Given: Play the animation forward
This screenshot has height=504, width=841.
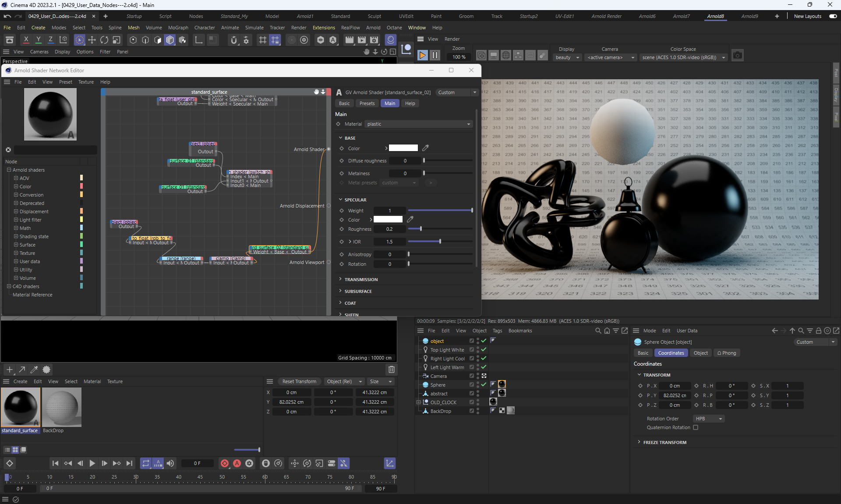Looking at the screenshot, I should point(92,463).
